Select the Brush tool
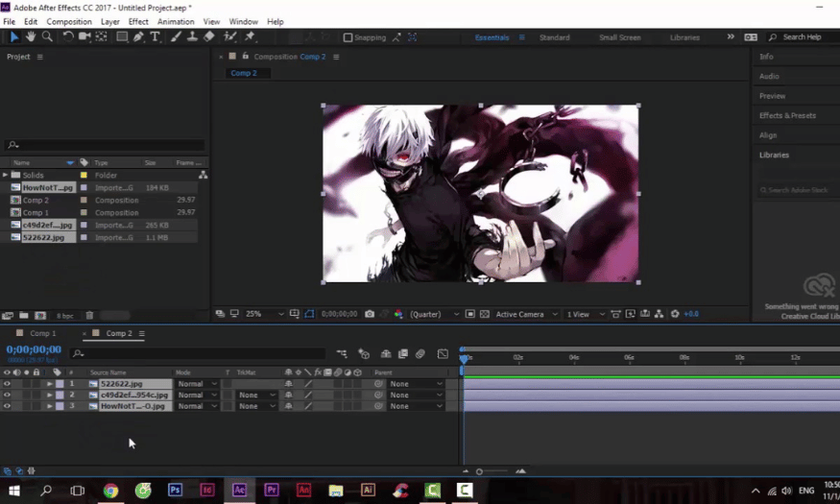 click(x=176, y=36)
